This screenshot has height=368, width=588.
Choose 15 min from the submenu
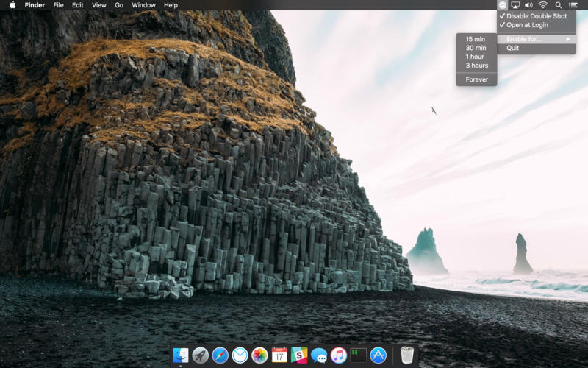476,39
